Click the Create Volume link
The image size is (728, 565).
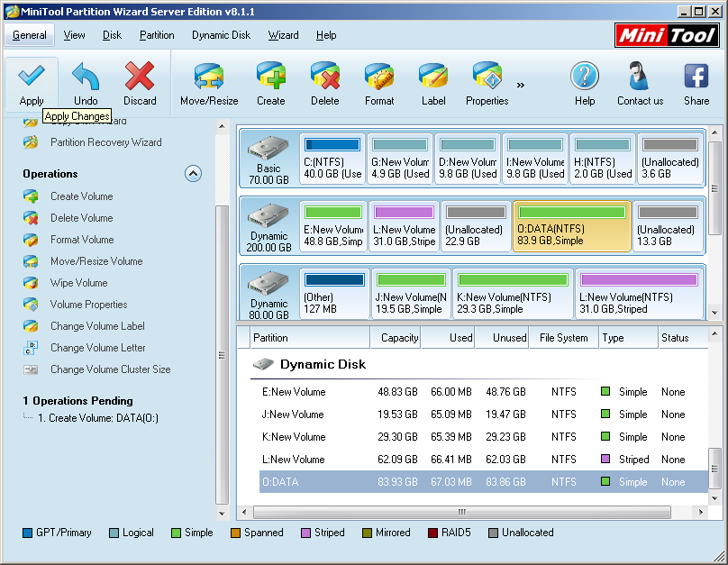coord(82,196)
